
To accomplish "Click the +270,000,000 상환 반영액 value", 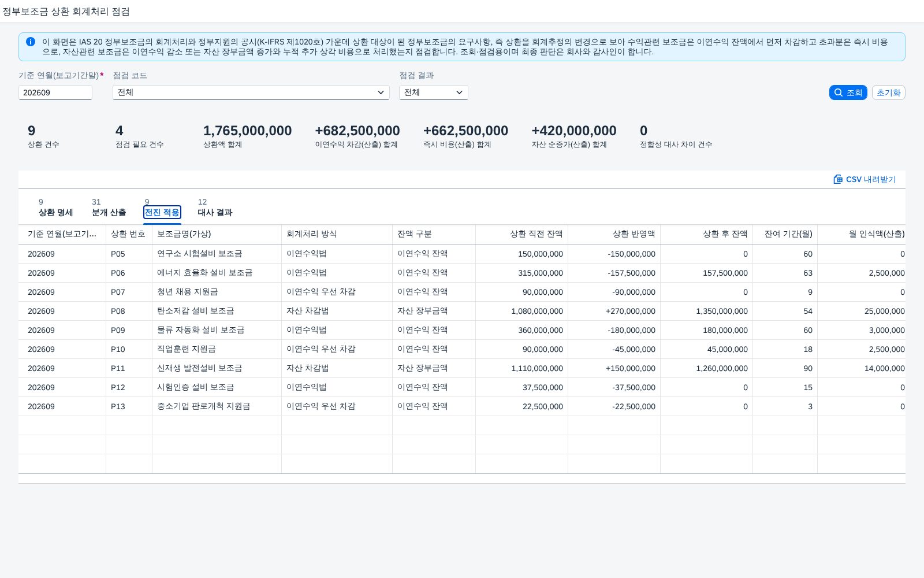I will click(630, 311).
